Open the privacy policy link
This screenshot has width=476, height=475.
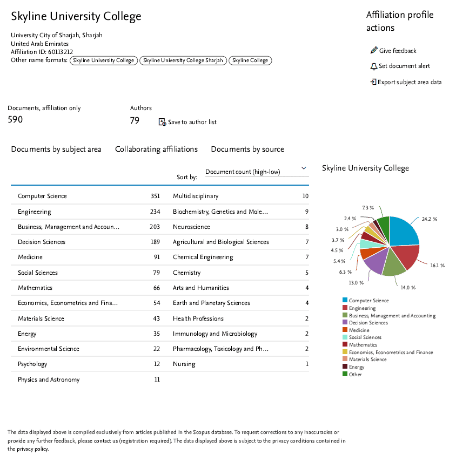click(x=32, y=449)
